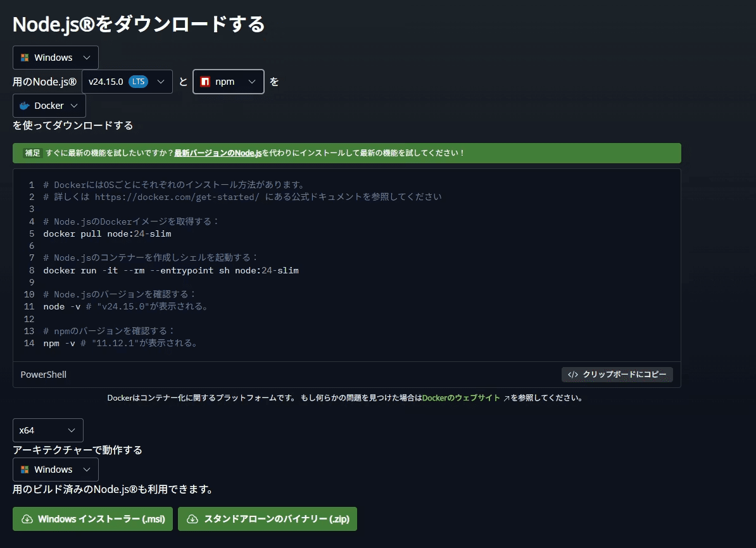756x548 pixels.
Task: Click Windows logo icon in top dropdown
Action: click(25, 58)
